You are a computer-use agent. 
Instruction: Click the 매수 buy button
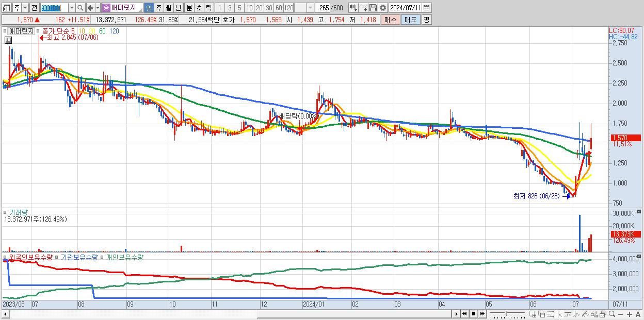tap(390, 20)
